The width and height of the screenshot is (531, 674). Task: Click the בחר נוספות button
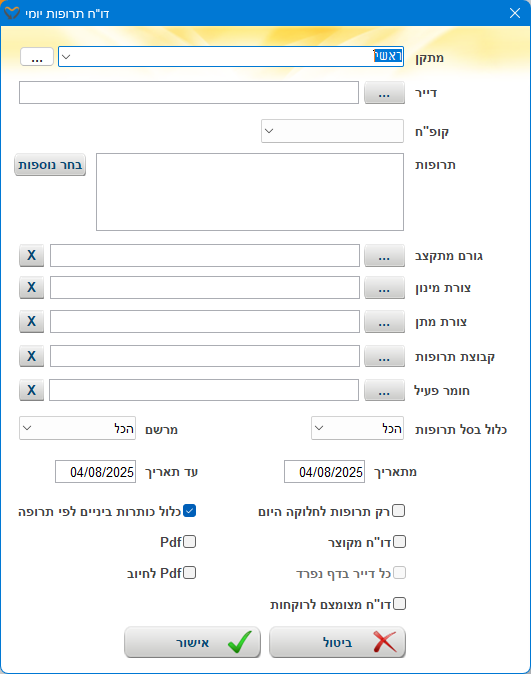[x=50, y=165]
